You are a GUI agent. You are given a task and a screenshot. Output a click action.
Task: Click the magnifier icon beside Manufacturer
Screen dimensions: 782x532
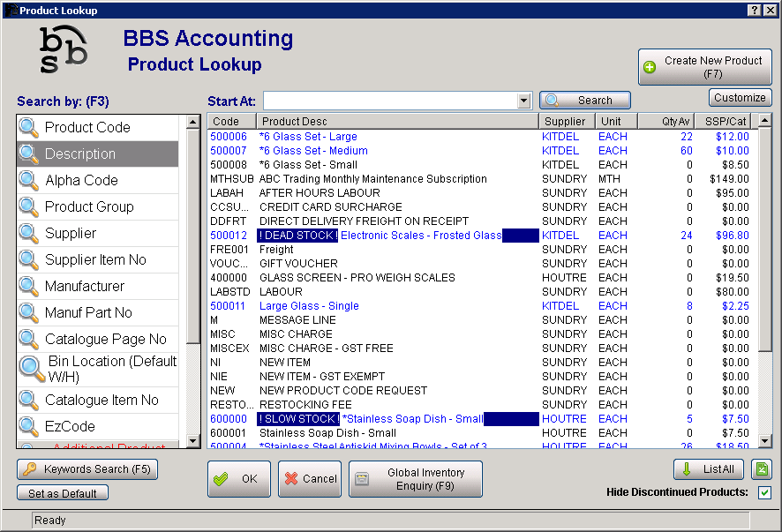tap(29, 287)
